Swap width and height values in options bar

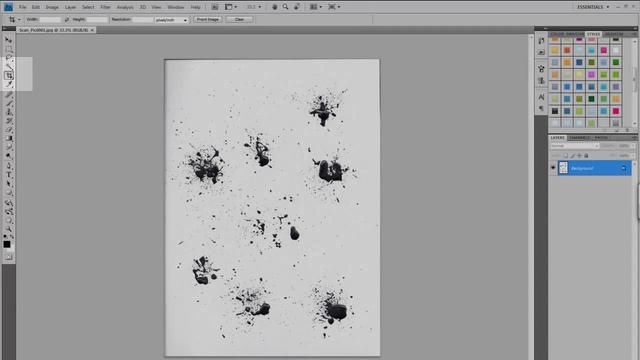tap(67, 20)
